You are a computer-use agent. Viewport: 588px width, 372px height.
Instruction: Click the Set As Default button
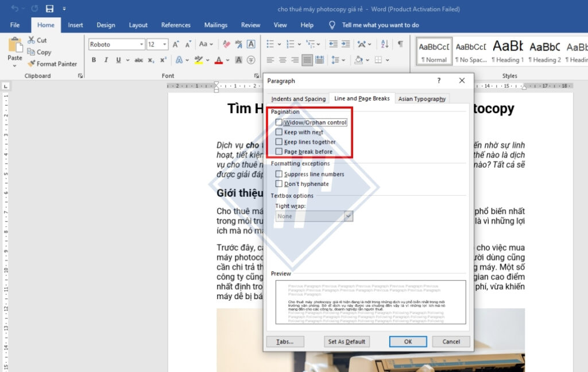346,342
